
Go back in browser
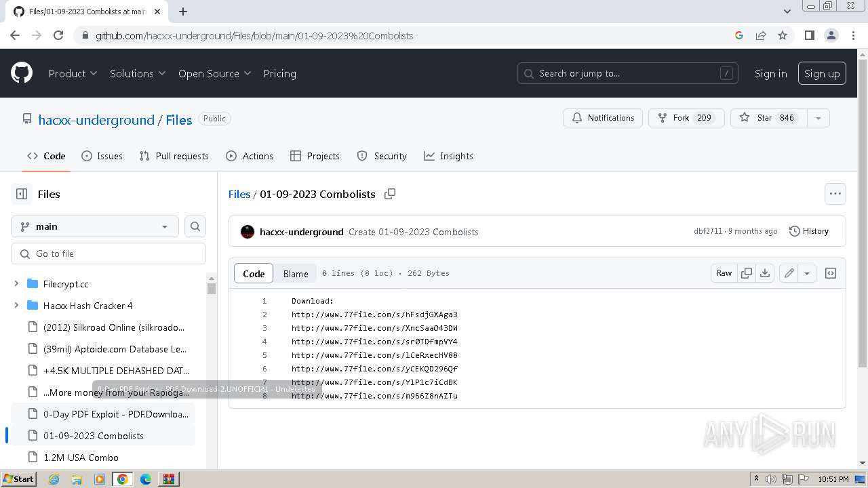[x=15, y=35]
